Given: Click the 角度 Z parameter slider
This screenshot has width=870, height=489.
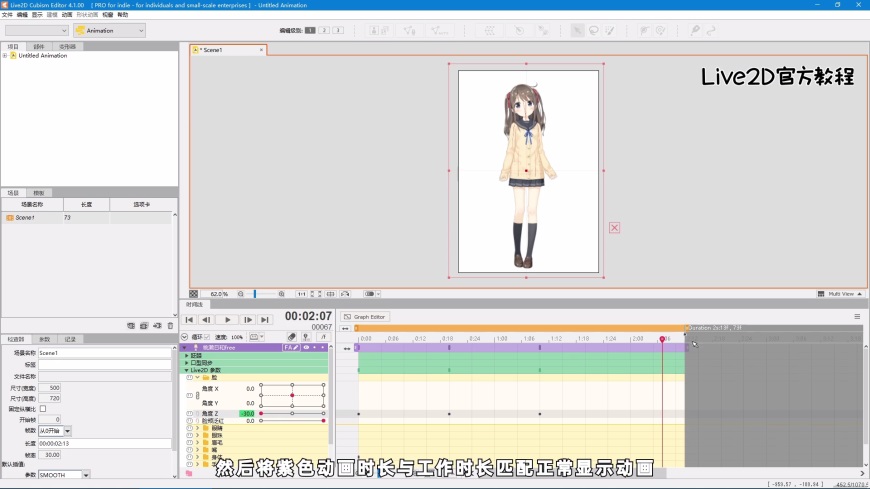Looking at the screenshot, I should pyautogui.click(x=292, y=414).
